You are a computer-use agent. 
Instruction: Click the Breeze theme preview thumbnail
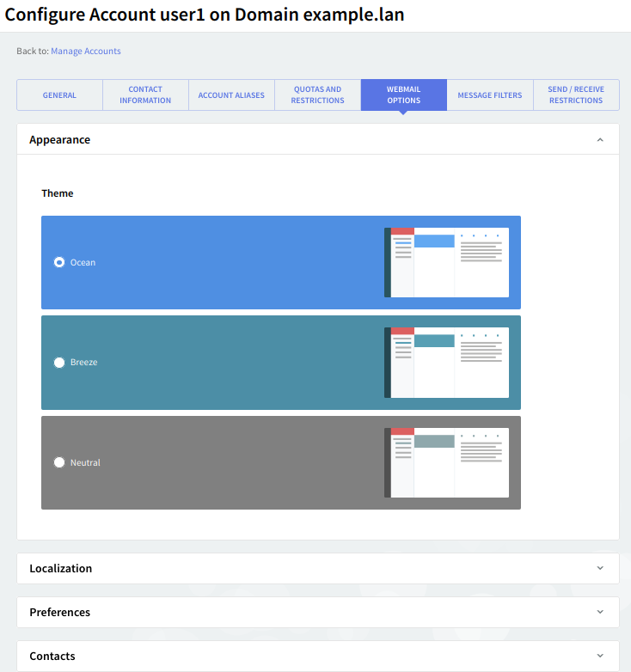(446, 363)
